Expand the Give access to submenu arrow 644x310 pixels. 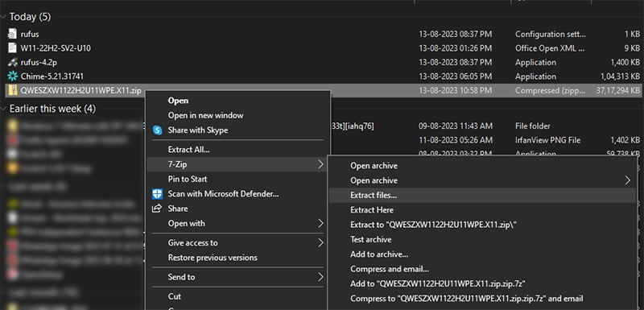[x=320, y=243]
